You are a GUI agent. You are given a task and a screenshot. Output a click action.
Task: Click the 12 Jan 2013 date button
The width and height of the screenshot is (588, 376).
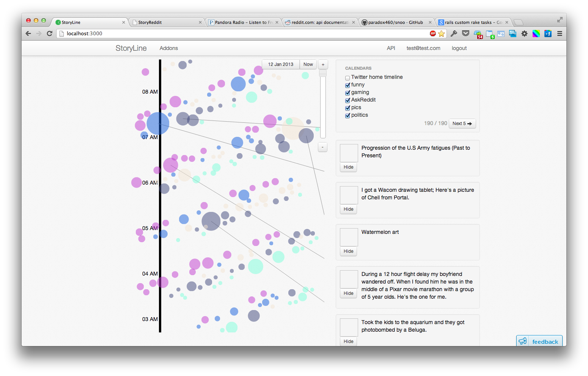(281, 64)
